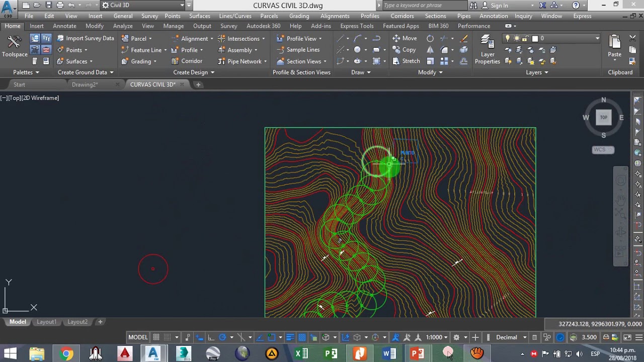This screenshot has height=362, width=644.
Task: Open Layer Properties manager
Action: (x=488, y=50)
